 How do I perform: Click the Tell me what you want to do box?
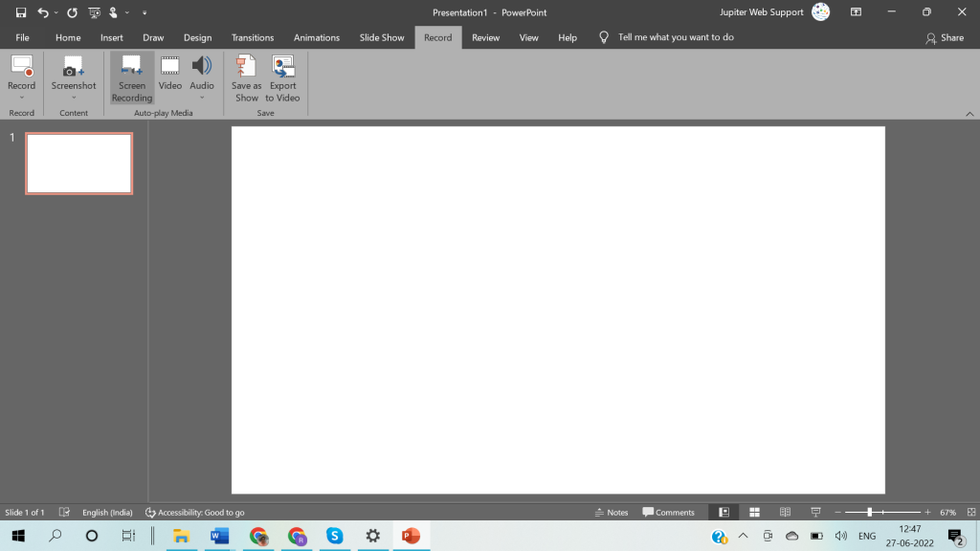point(667,37)
